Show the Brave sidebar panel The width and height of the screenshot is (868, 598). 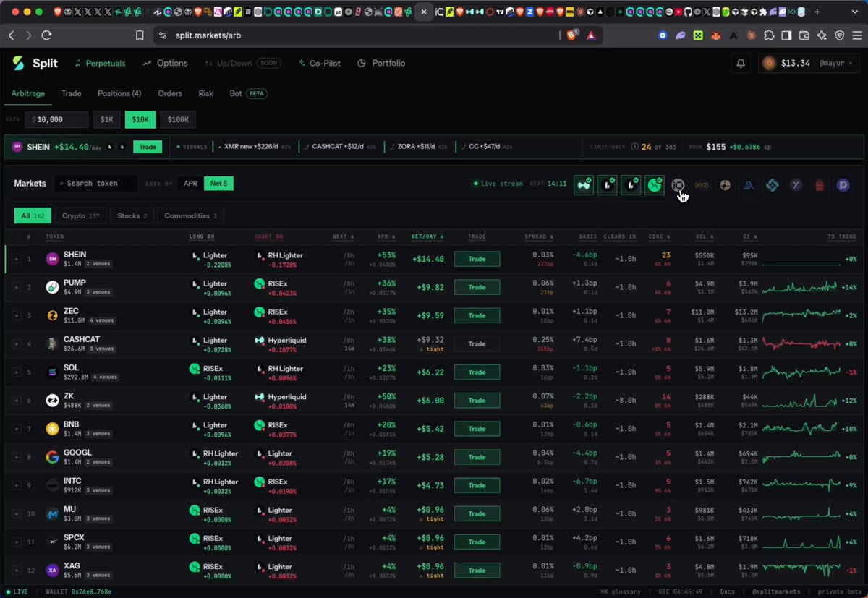pyautogui.click(x=786, y=35)
